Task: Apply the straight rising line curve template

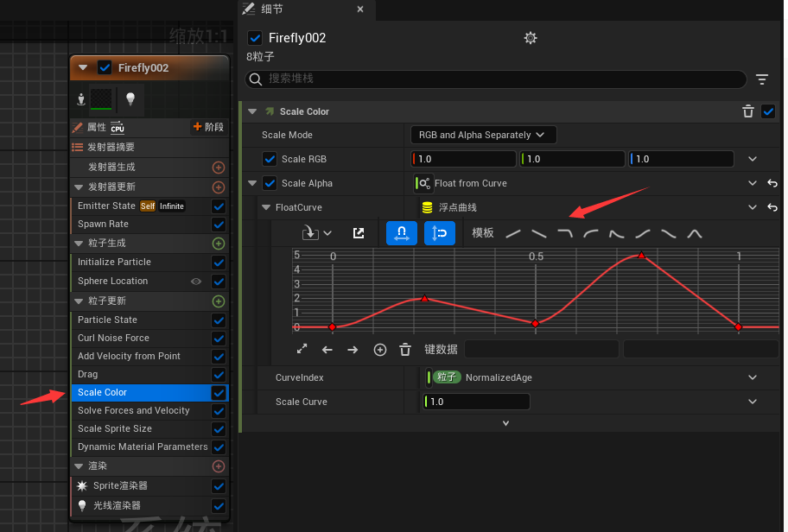Action: (x=513, y=233)
